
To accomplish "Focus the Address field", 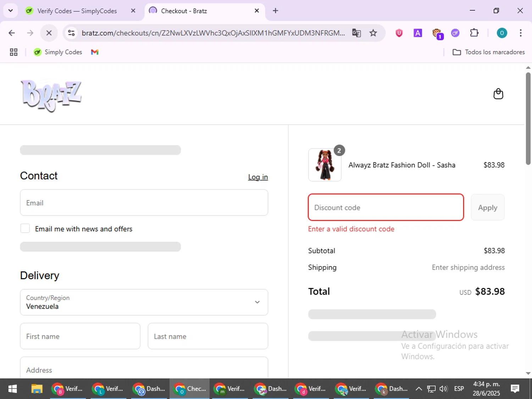I will (144, 368).
